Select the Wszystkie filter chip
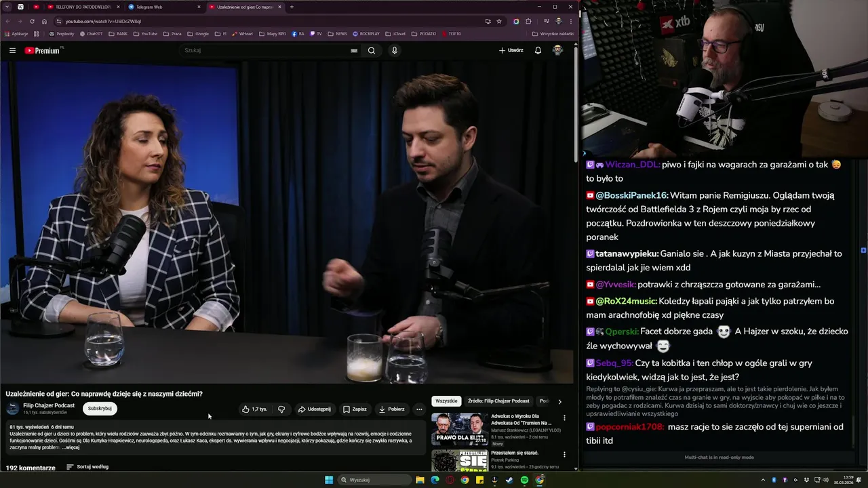Screen dimensions: 868x488 click(446, 401)
